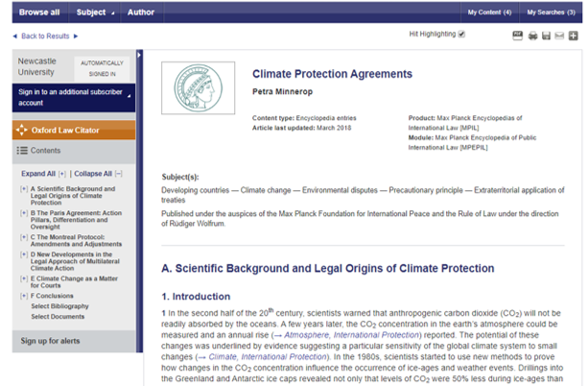
Task: Open the Author menu item
Action: [x=141, y=12]
